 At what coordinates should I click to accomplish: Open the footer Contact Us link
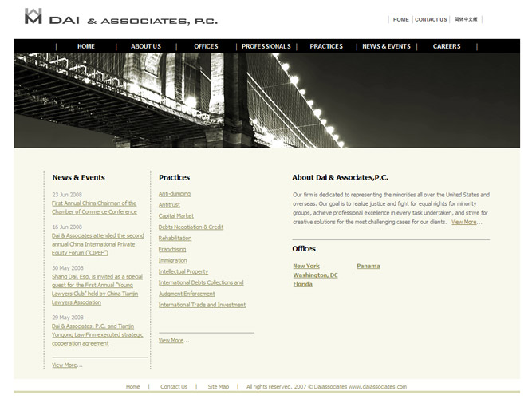(x=174, y=387)
